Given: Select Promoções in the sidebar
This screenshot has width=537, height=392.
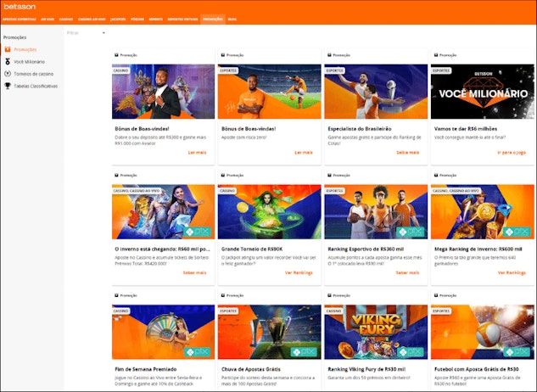Looking at the screenshot, I should tap(25, 49).
